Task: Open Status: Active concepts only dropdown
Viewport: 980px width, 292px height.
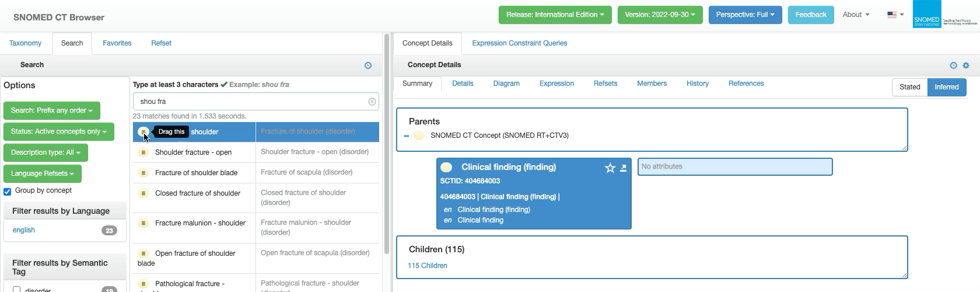Action: [x=58, y=131]
